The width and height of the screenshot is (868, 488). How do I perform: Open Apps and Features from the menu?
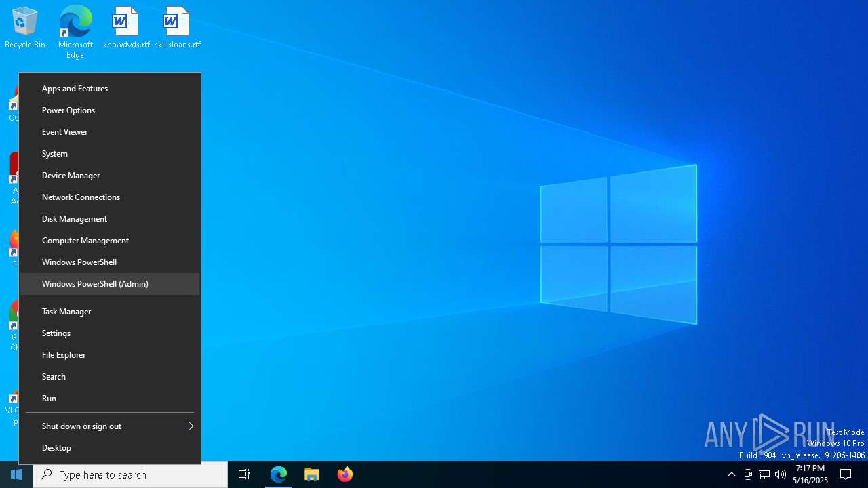click(110, 89)
